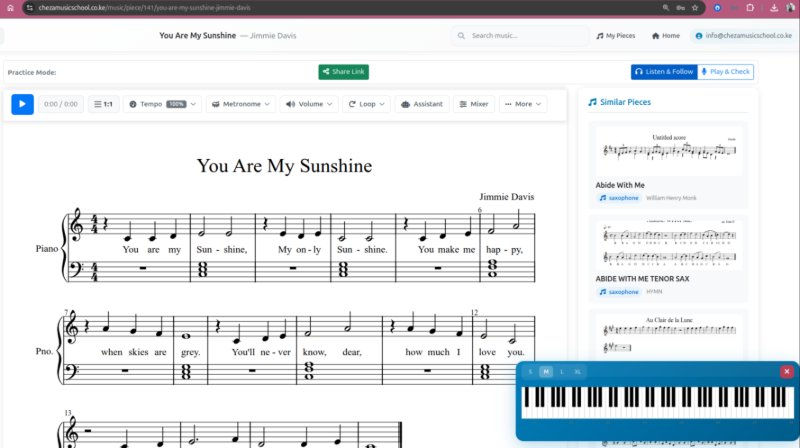Open the Abide With Me score thumbnail

coord(669,150)
